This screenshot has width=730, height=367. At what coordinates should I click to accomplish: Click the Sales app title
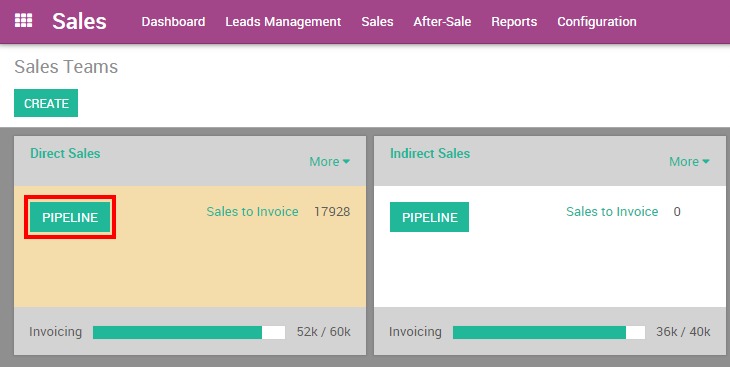click(x=79, y=21)
